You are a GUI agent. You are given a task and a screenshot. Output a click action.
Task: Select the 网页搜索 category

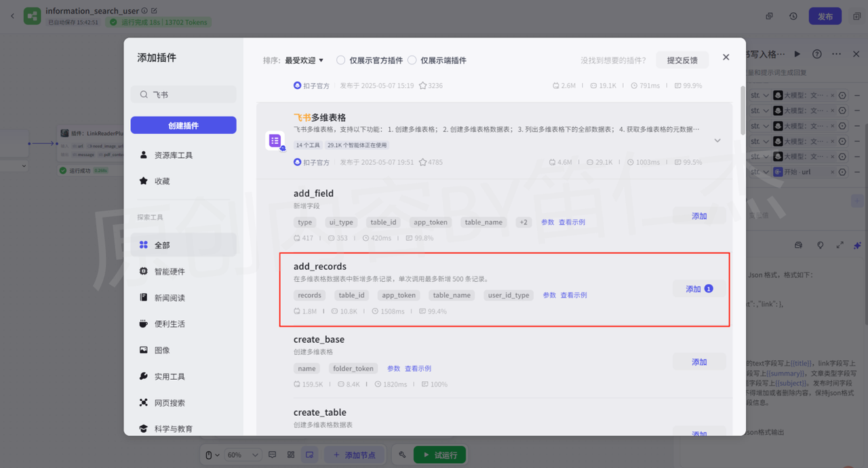tap(183, 403)
